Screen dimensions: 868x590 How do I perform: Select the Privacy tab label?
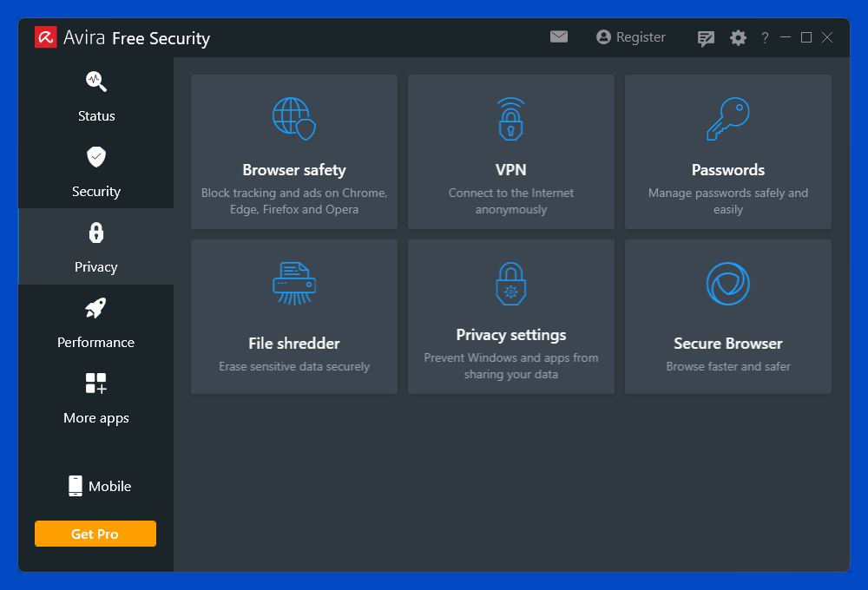click(x=96, y=266)
